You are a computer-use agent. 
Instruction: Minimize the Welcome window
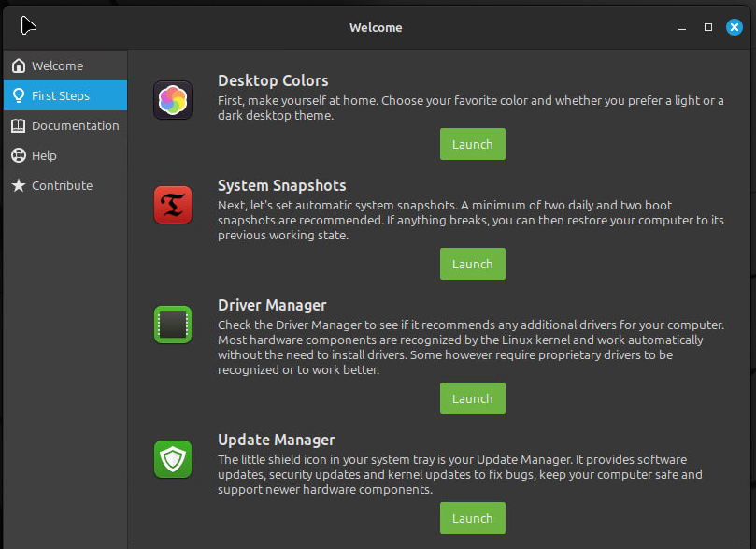coord(682,27)
